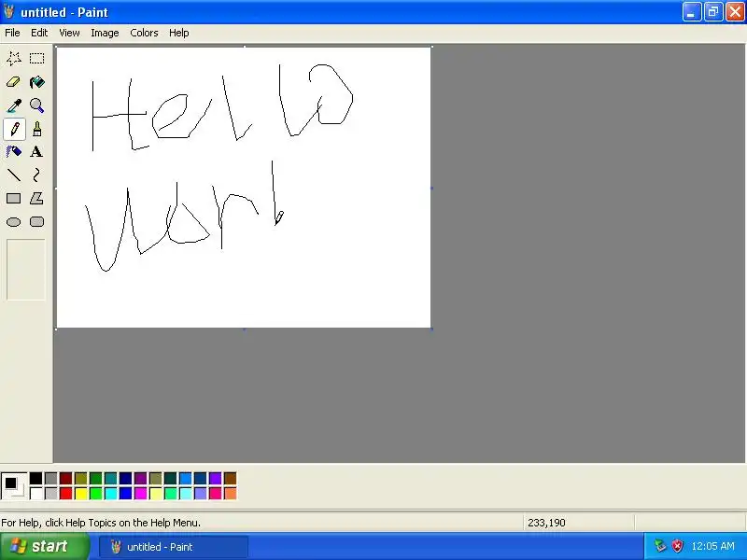This screenshot has width=747, height=560.
Task: Choose the Brush tool
Action: [x=36, y=129]
